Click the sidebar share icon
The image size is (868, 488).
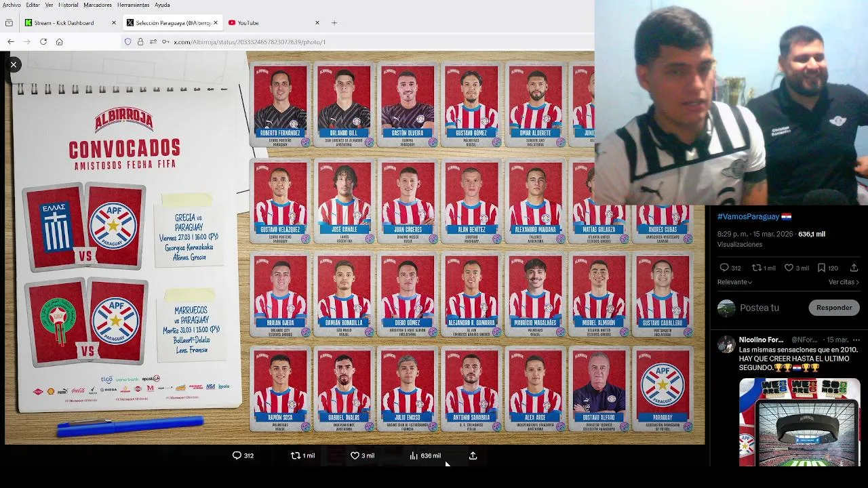point(854,268)
